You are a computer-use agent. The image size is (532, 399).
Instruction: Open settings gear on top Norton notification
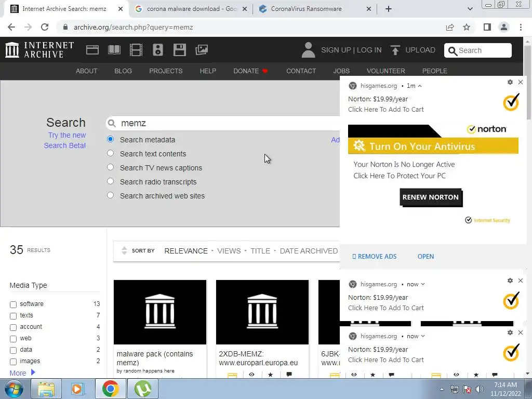[x=510, y=82]
